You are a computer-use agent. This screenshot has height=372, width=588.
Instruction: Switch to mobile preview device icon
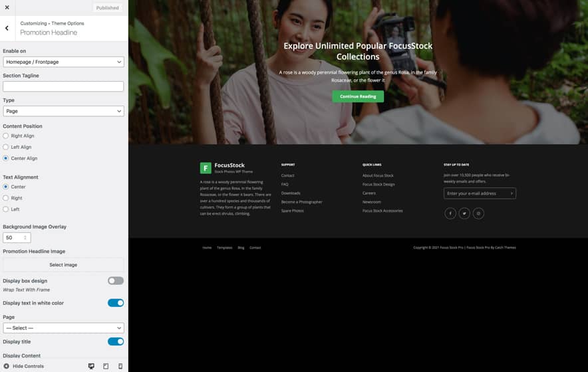tap(120, 366)
